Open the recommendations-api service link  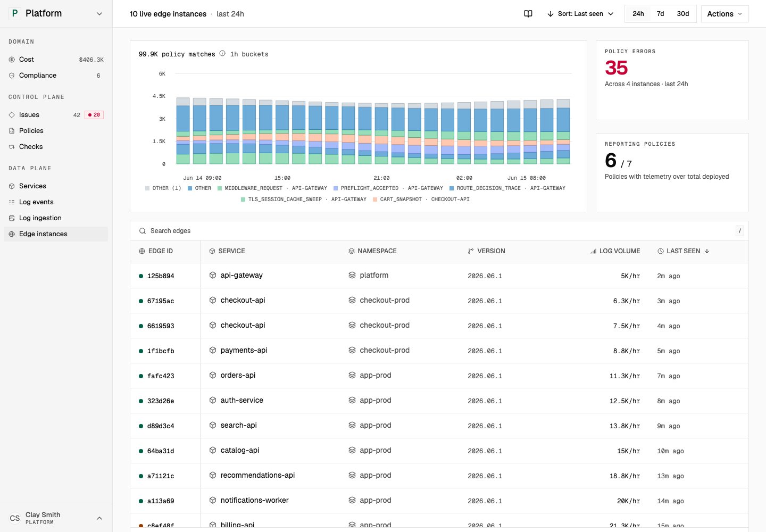257,475
